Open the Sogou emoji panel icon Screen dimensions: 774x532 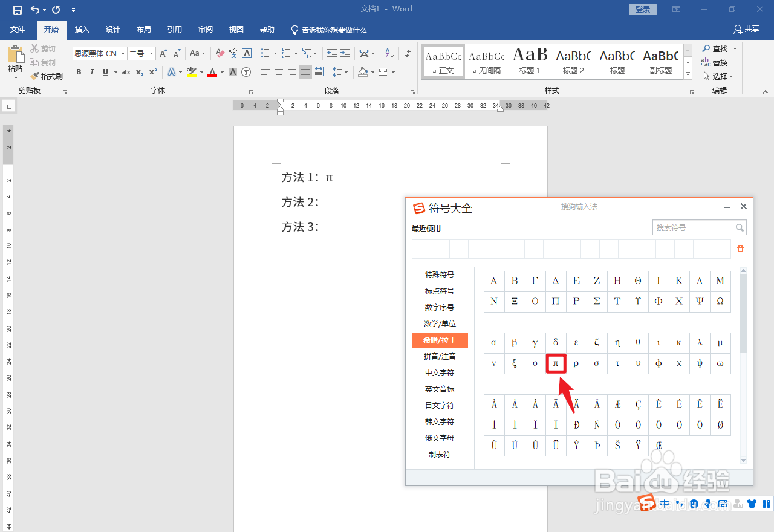tap(694, 503)
